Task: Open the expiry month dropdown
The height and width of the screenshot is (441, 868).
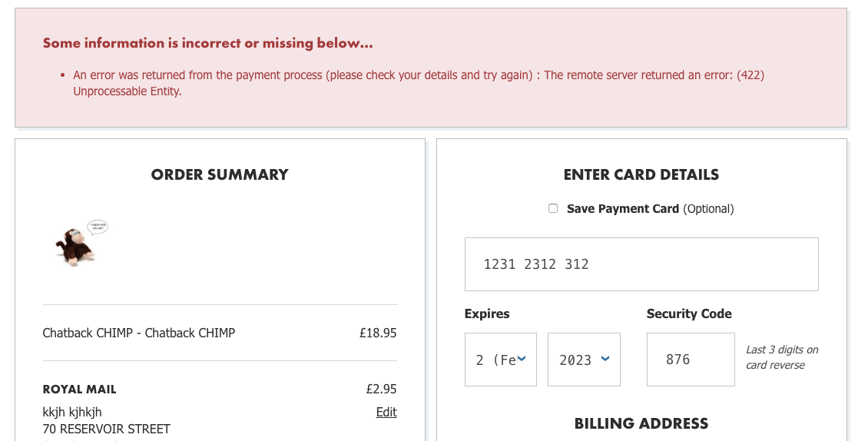Action: click(x=500, y=360)
